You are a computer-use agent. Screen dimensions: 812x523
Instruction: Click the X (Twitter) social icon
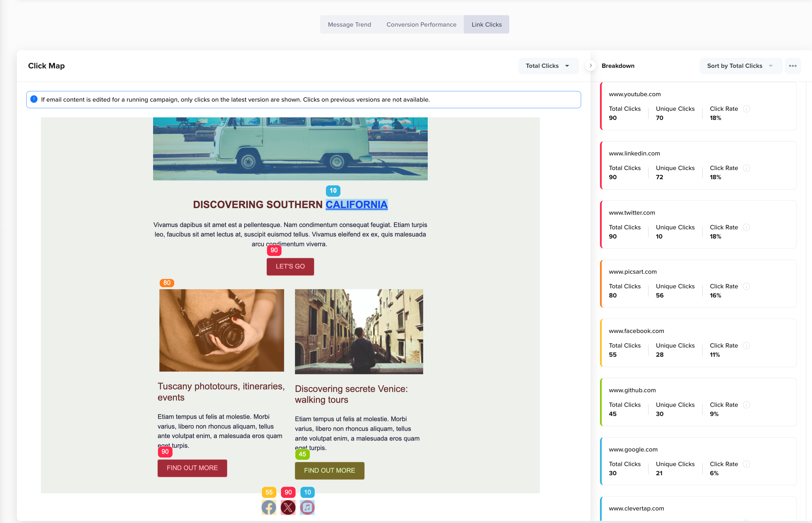288,507
